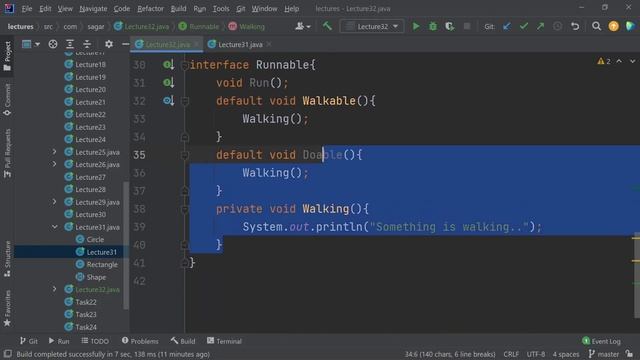This screenshot has height=360, width=640.
Task: Click implemented-method gutter icon on line 30
Action: tap(168, 64)
